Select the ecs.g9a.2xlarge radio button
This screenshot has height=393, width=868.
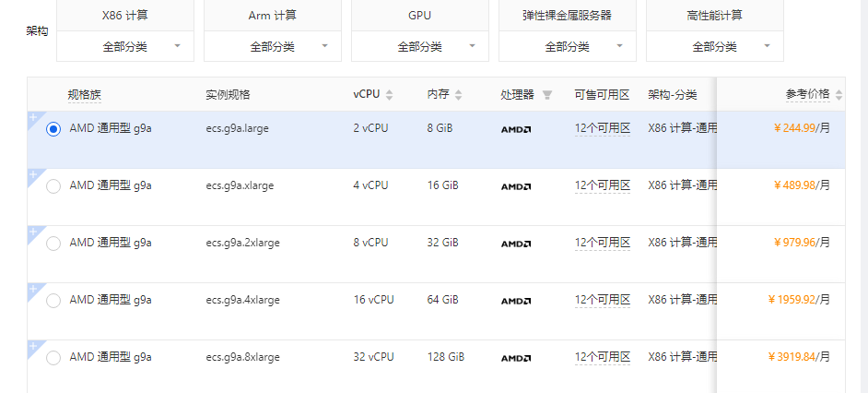pos(53,244)
